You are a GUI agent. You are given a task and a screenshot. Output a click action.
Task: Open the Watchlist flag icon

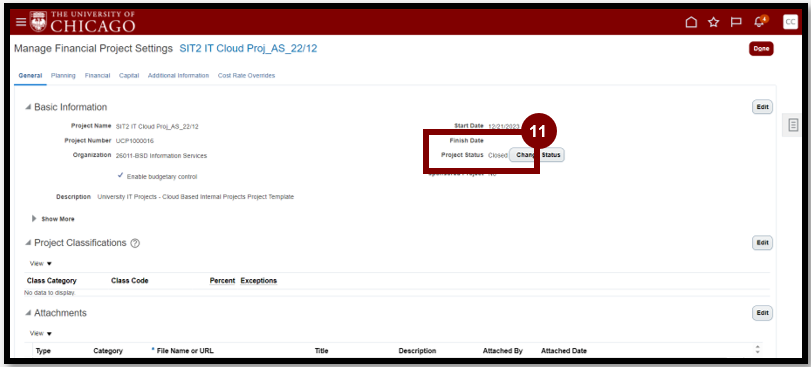[736, 22]
